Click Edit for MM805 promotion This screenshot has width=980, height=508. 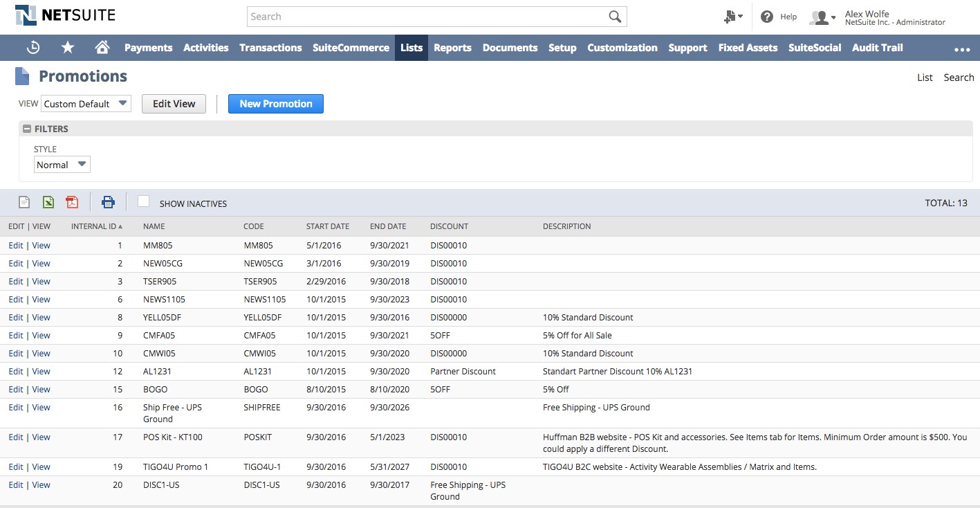pyautogui.click(x=15, y=246)
